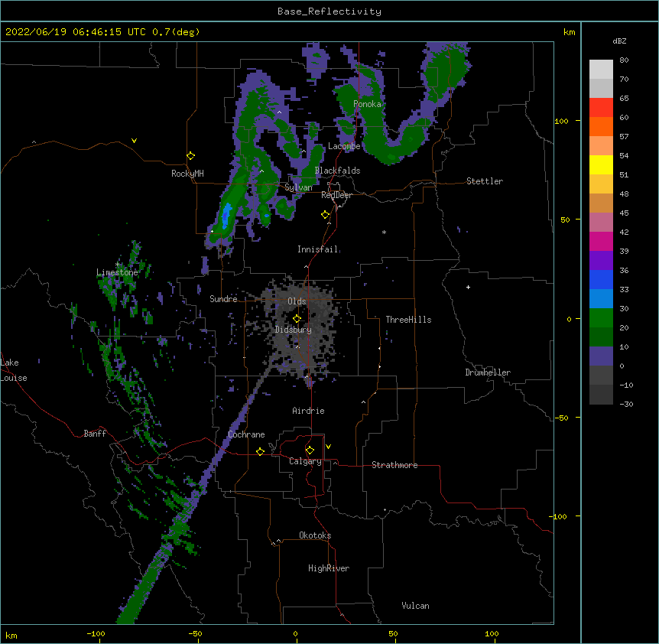This screenshot has height=644, width=659.
Task: Click the Vulcan town label
Action: (x=415, y=606)
